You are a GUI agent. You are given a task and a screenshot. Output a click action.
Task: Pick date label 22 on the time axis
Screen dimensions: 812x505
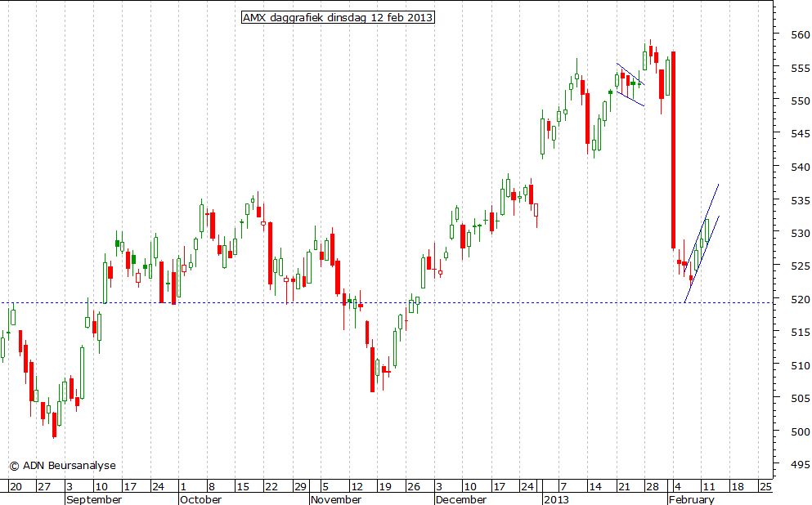tap(271, 486)
